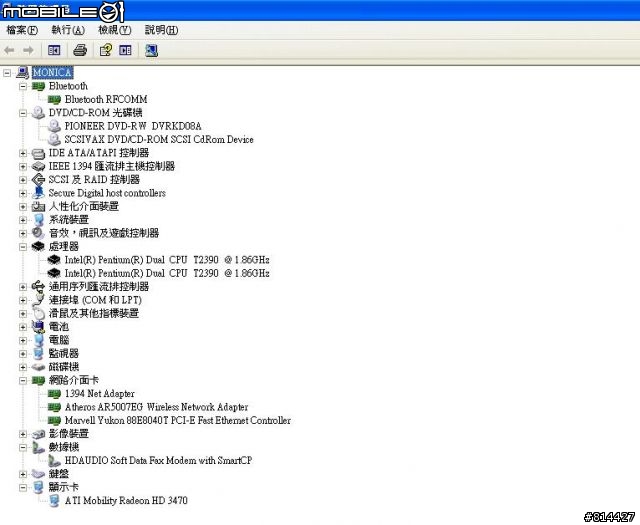Click the IDE ATA/ATAPI controller icon

(x=38, y=153)
